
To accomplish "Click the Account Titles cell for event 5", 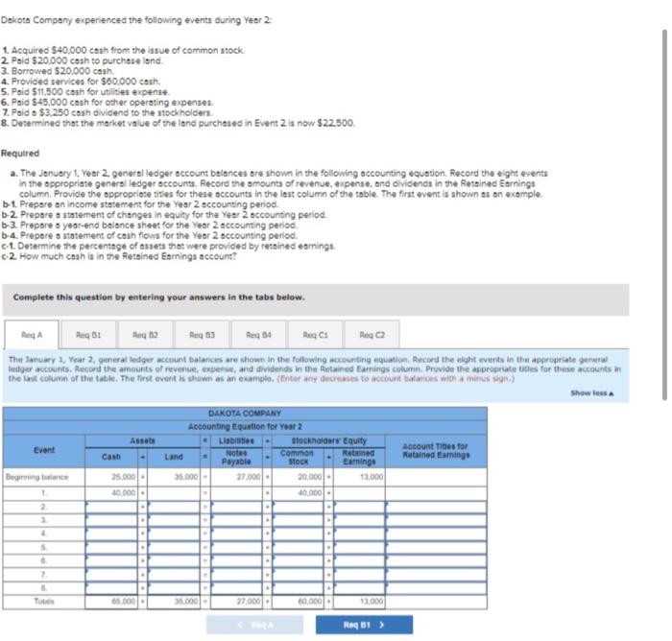I will 436,548.
